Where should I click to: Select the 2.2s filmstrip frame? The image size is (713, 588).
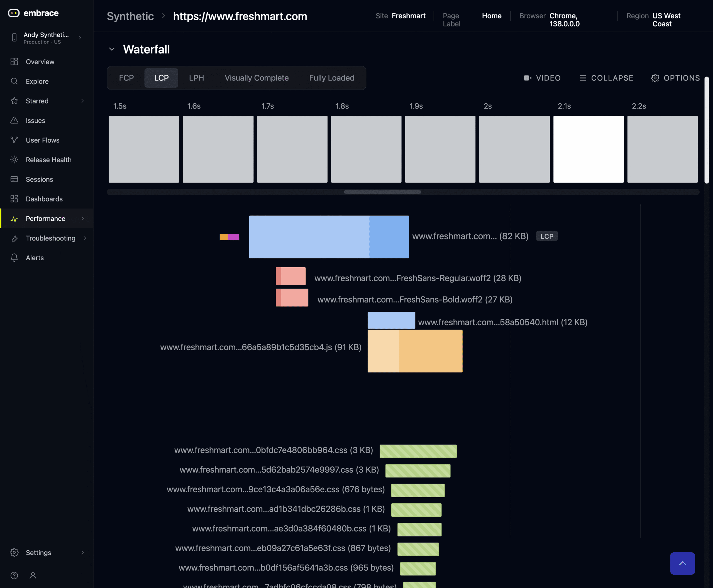coord(663,149)
